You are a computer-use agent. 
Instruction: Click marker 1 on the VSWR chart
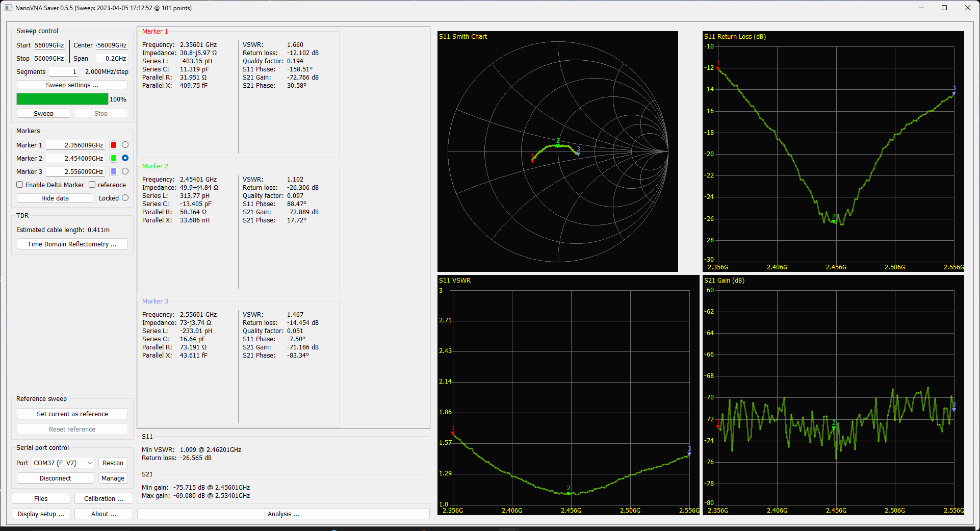tap(453, 432)
